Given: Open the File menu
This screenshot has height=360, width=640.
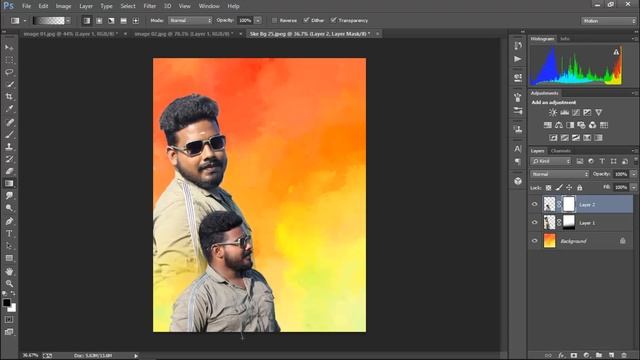Looking at the screenshot, I should [x=27, y=6].
